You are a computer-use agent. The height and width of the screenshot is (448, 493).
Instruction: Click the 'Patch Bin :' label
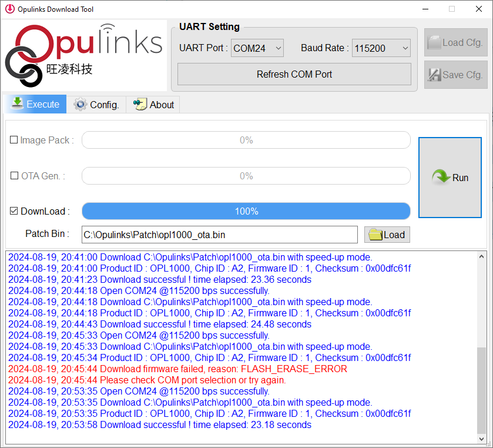[x=47, y=234]
